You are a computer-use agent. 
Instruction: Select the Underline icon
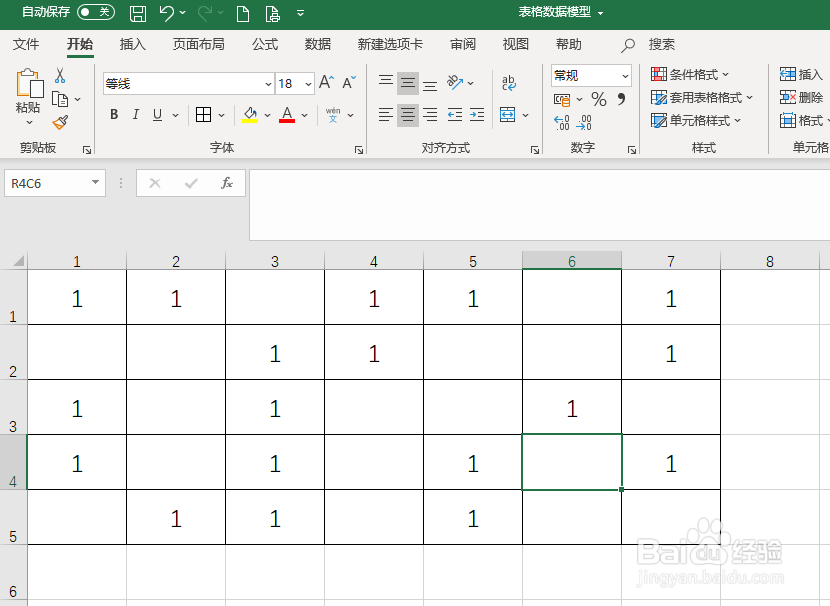(157, 115)
